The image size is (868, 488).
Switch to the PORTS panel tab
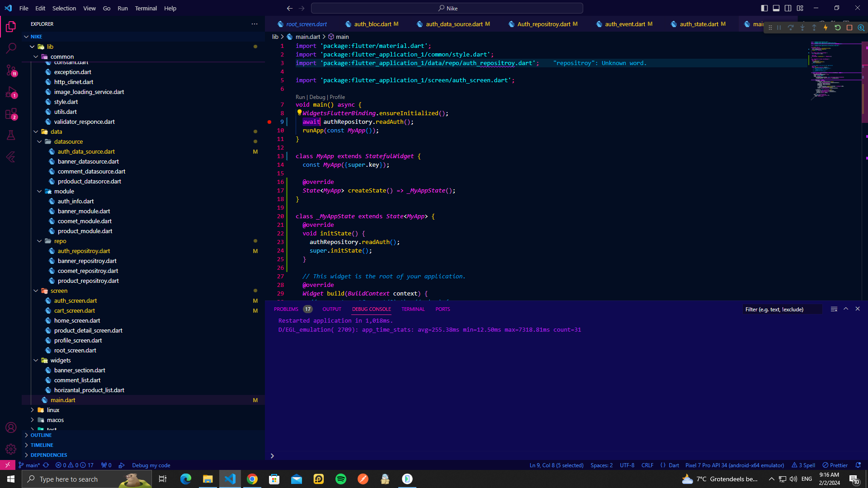tap(443, 309)
